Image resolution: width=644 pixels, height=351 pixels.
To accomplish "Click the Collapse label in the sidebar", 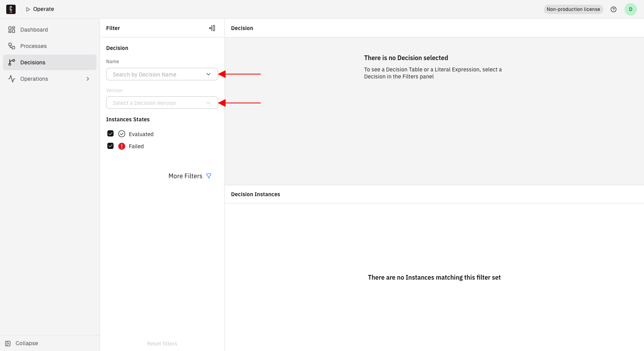I will pos(27,343).
